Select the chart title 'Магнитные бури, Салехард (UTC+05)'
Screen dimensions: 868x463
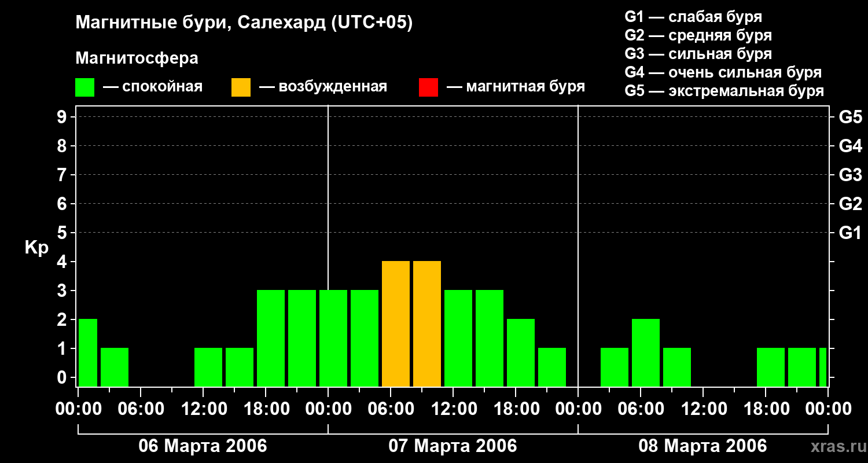click(x=244, y=23)
